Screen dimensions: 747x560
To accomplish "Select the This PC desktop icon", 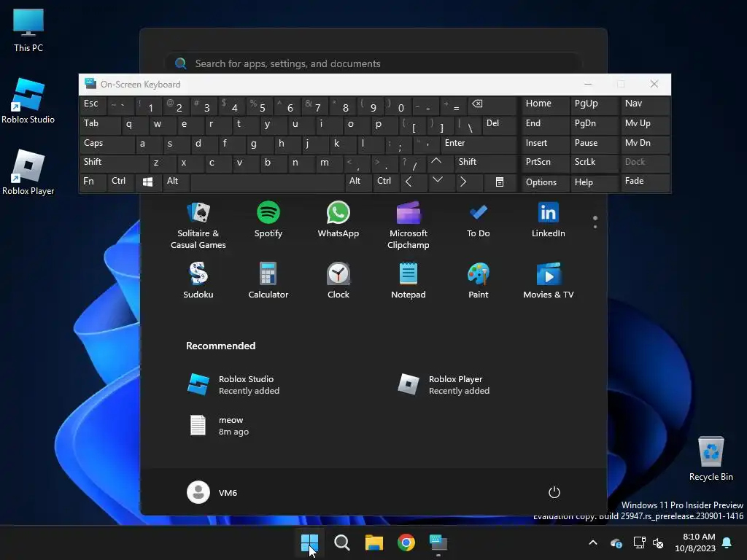I will coord(28,31).
